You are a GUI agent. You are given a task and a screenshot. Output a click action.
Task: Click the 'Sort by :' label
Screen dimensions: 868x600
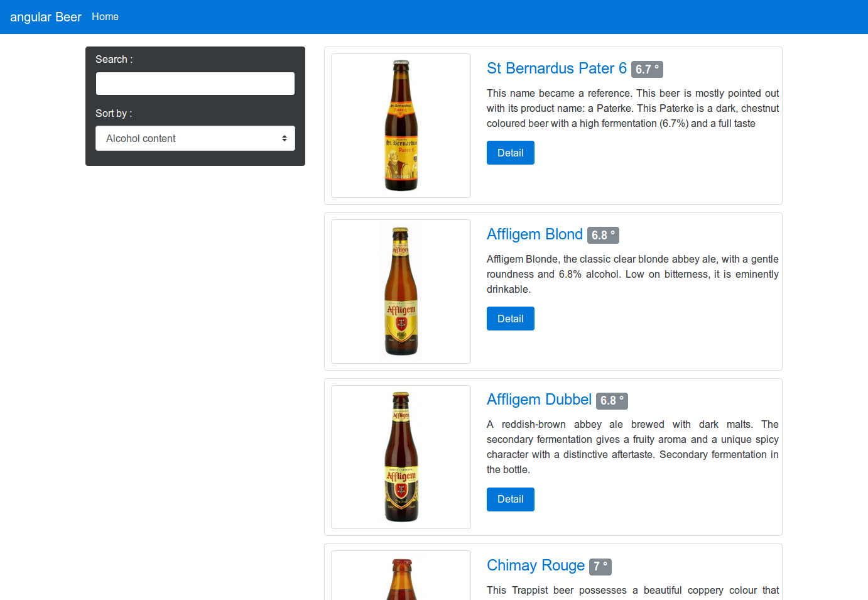(114, 113)
